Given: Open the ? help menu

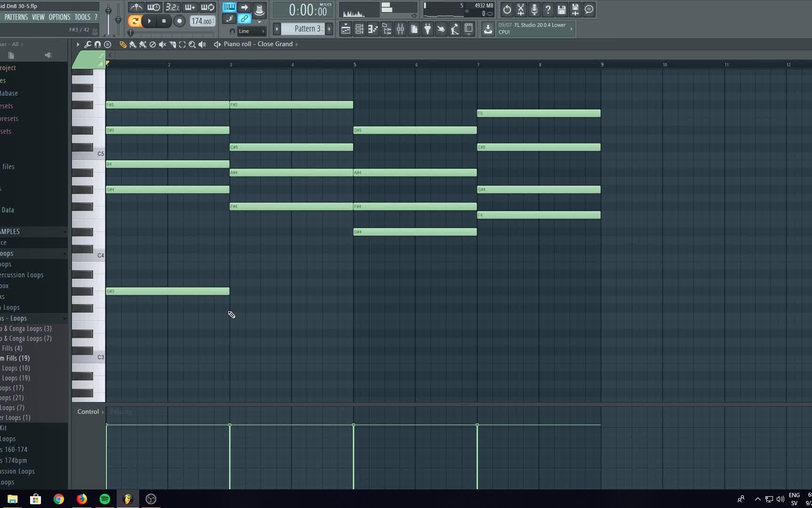Looking at the screenshot, I should (x=96, y=17).
